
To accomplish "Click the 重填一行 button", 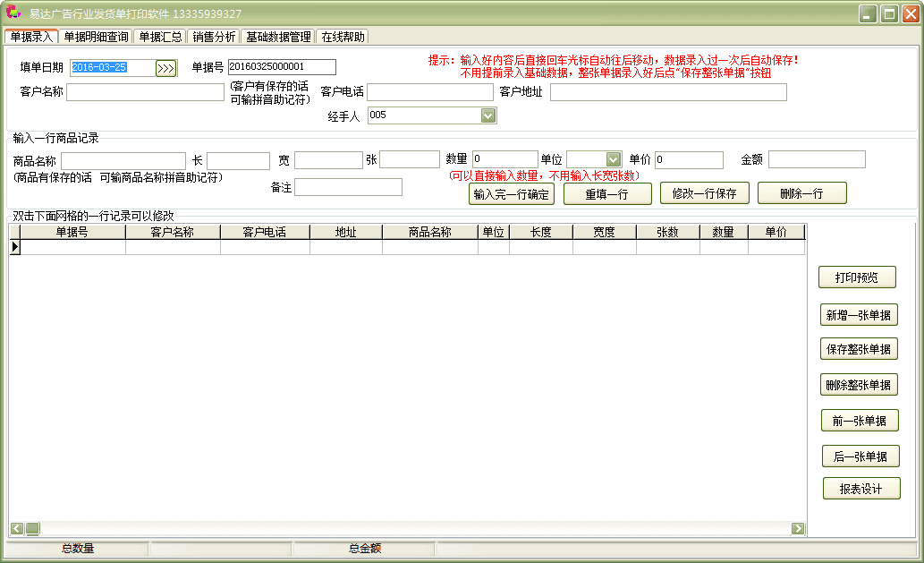I will pyautogui.click(x=606, y=193).
